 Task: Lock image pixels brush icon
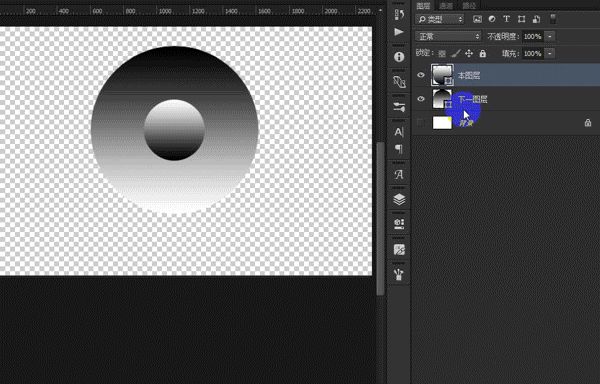[455, 54]
